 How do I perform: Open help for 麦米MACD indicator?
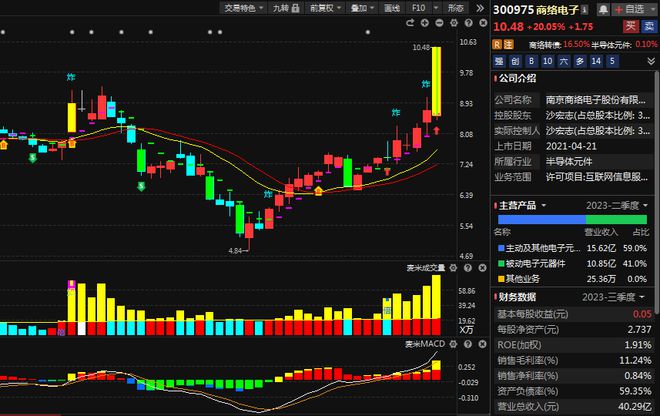click(468, 344)
